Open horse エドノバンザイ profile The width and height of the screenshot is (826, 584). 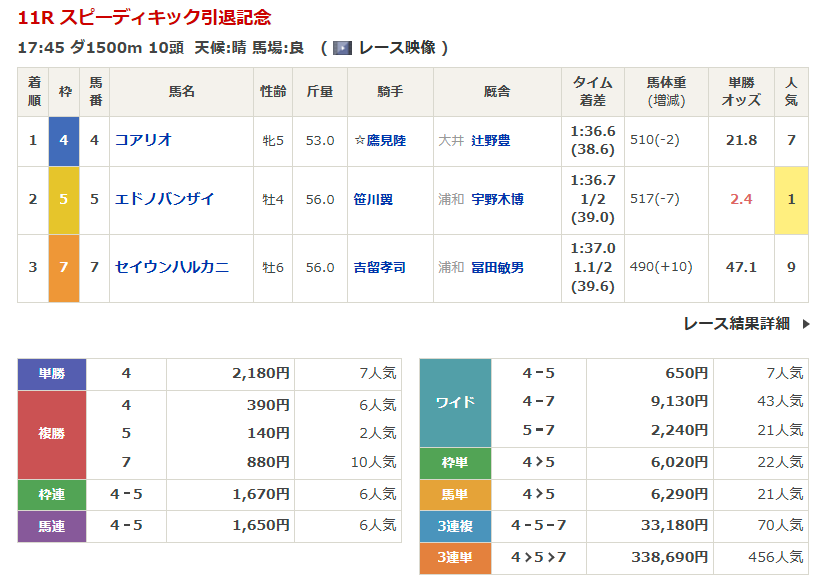(x=164, y=199)
